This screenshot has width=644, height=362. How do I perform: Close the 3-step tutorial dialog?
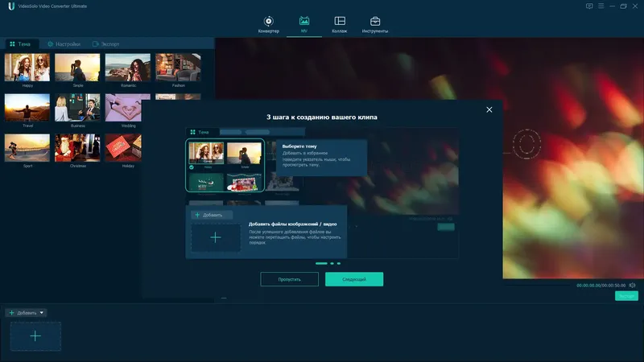click(489, 109)
